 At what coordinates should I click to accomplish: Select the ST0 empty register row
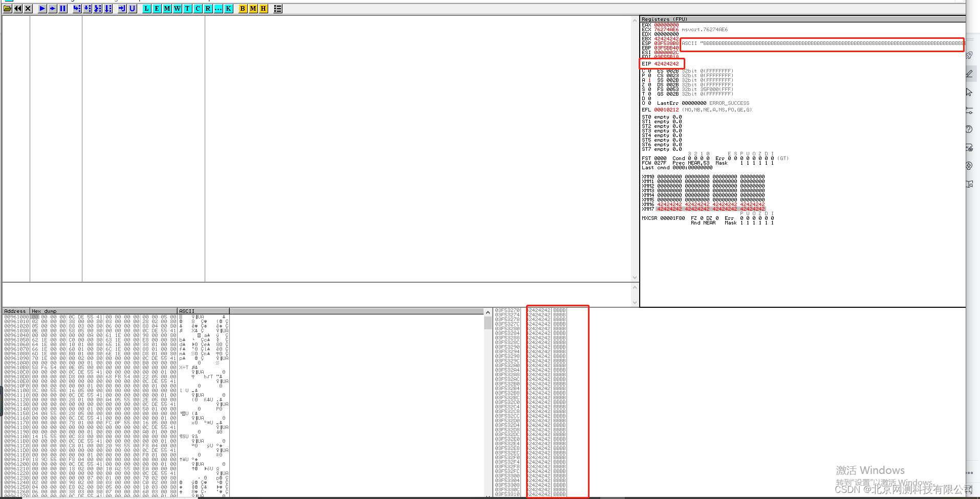(x=662, y=117)
